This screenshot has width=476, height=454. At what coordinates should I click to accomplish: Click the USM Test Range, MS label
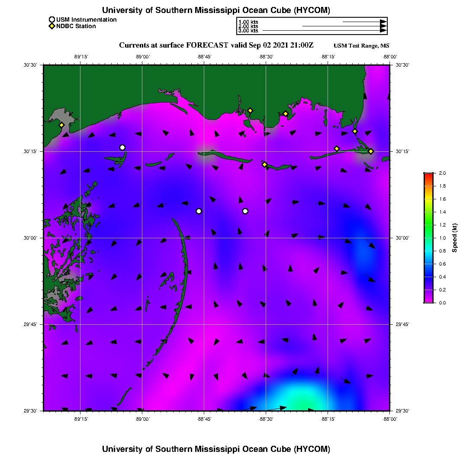click(361, 45)
